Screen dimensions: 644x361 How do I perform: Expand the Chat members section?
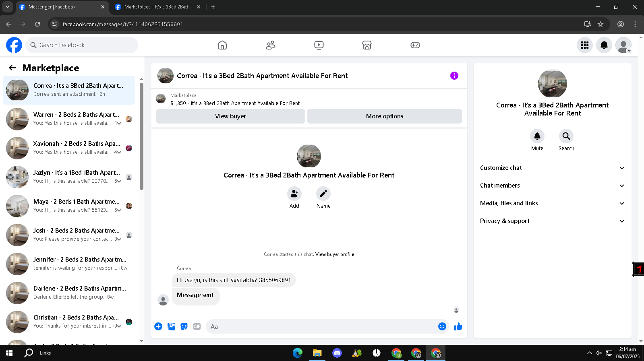[x=553, y=186]
